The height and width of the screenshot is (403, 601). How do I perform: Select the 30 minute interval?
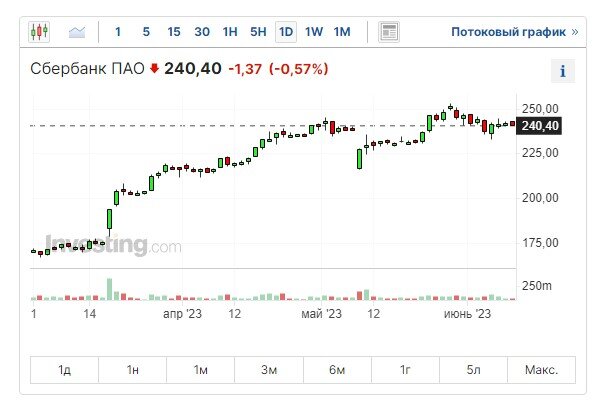coord(202,32)
